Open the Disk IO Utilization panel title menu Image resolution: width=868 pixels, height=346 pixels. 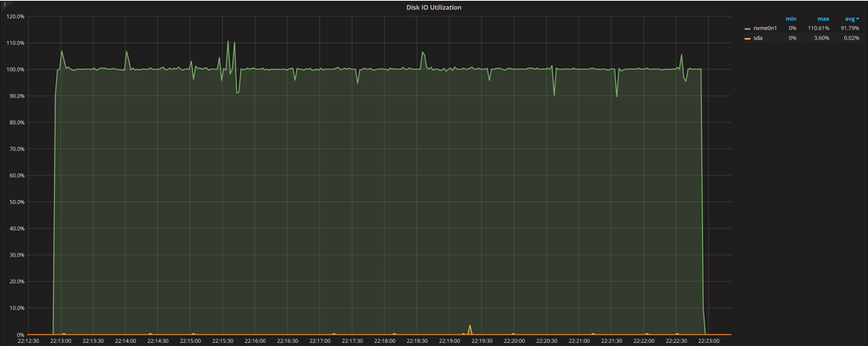tap(434, 7)
